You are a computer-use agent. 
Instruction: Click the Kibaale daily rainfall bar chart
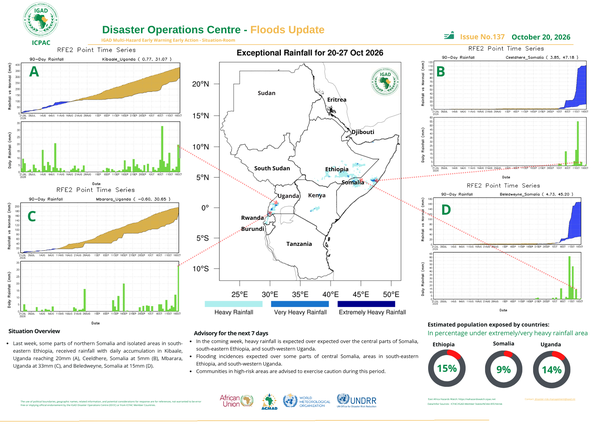(100, 147)
